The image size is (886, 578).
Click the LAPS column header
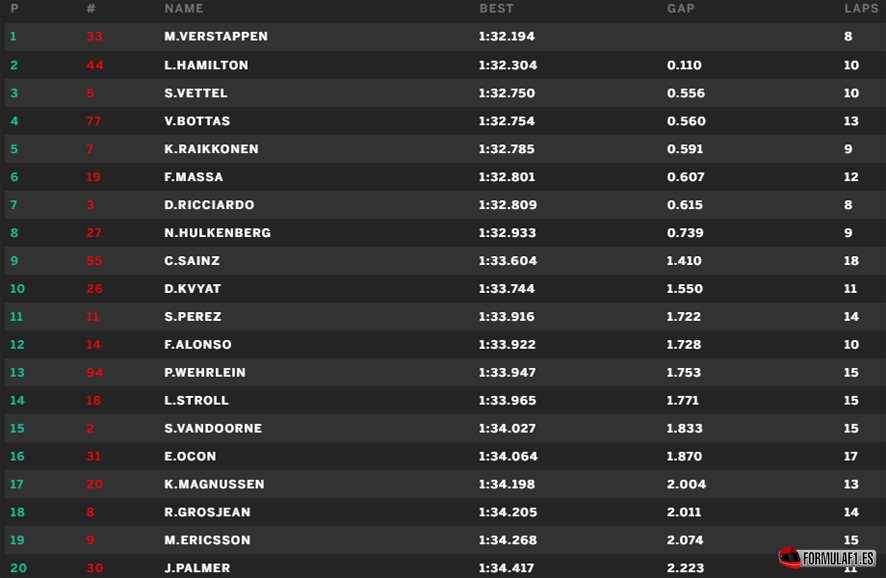(x=861, y=8)
